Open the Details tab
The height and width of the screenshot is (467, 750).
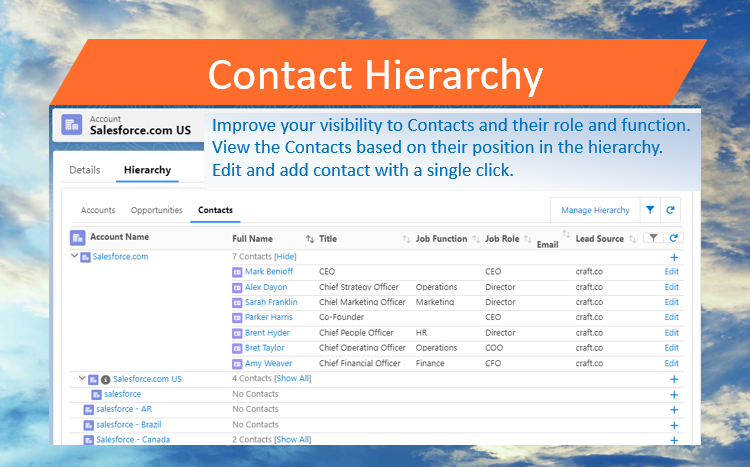(85, 170)
